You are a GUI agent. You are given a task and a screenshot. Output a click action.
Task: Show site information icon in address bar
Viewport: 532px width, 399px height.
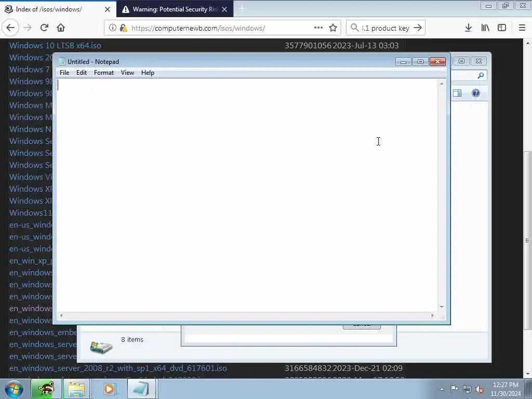point(113,28)
